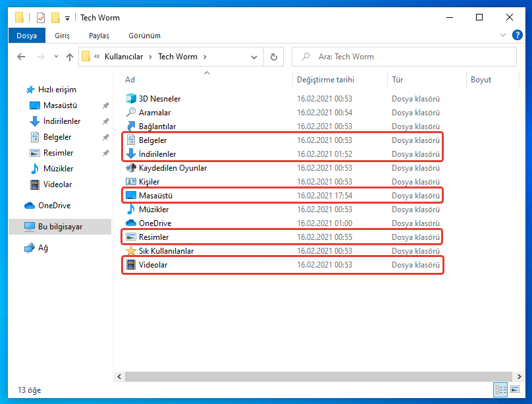
Task: Open the Paylaş ribbon tab
Action: click(99, 36)
